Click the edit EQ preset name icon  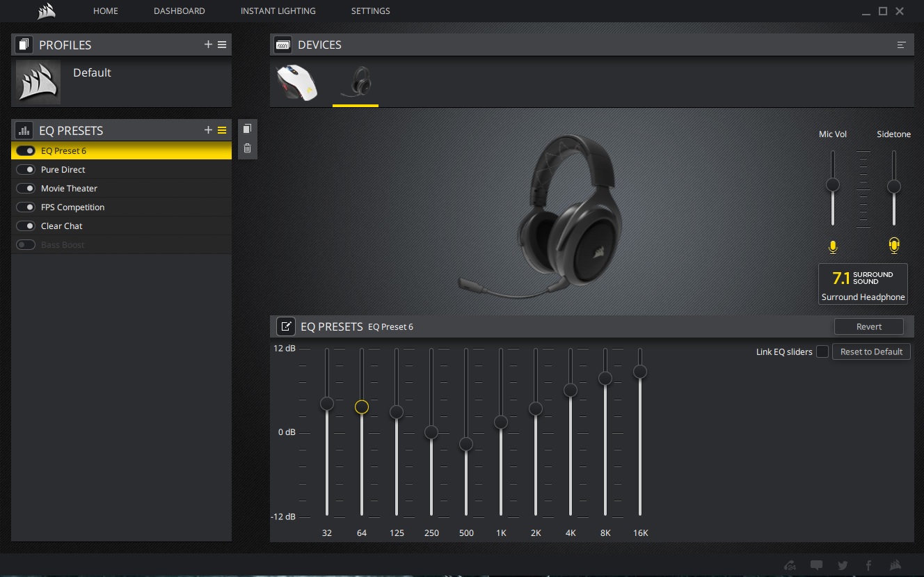tap(285, 326)
